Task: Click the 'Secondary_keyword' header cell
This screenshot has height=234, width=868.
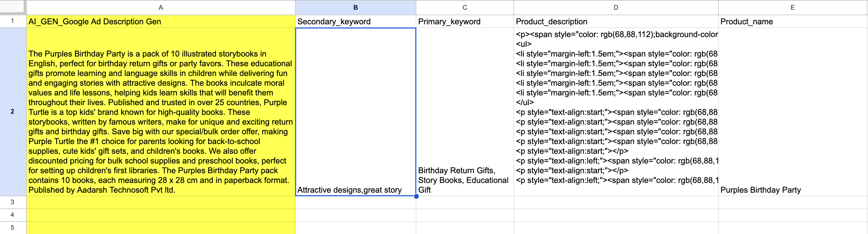Action: pyautogui.click(x=355, y=21)
